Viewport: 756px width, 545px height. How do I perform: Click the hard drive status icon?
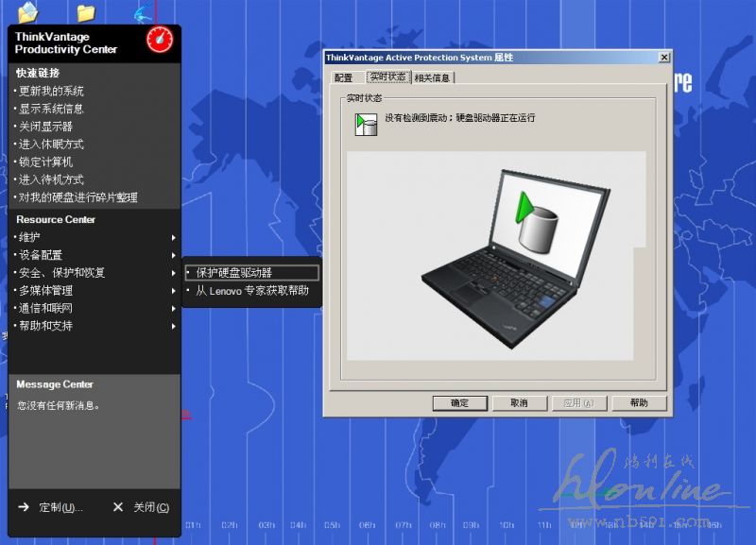coord(366,125)
